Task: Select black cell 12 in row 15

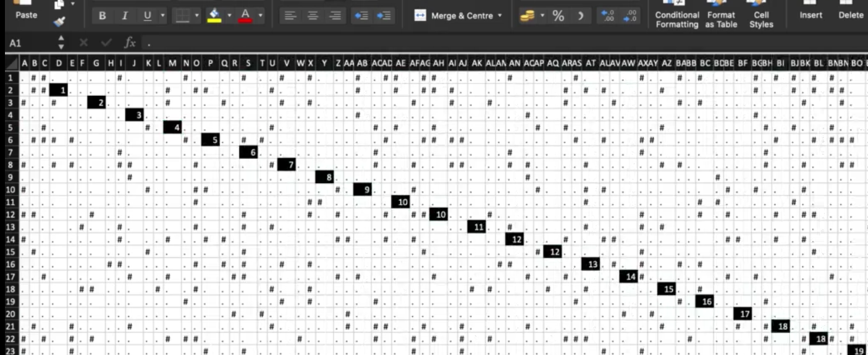Action: [x=552, y=252]
